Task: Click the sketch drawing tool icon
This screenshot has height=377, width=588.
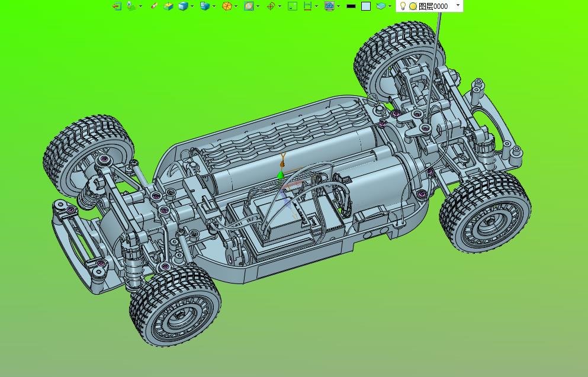Action: [x=131, y=6]
